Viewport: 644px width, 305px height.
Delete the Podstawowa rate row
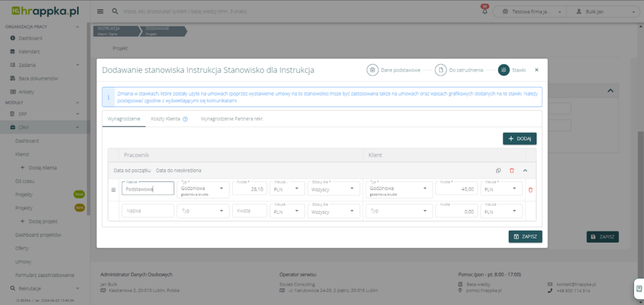[530, 190]
